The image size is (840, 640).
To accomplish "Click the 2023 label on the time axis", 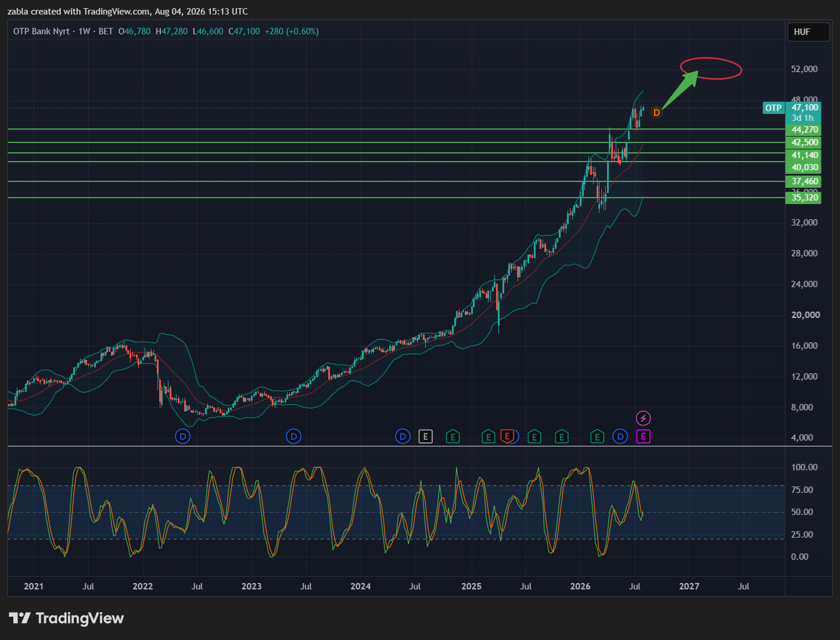I will click(252, 587).
